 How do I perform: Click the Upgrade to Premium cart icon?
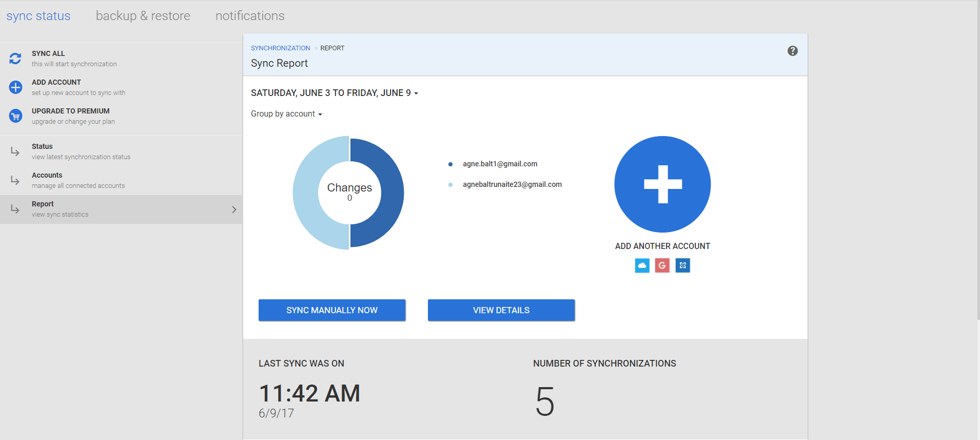click(x=15, y=116)
